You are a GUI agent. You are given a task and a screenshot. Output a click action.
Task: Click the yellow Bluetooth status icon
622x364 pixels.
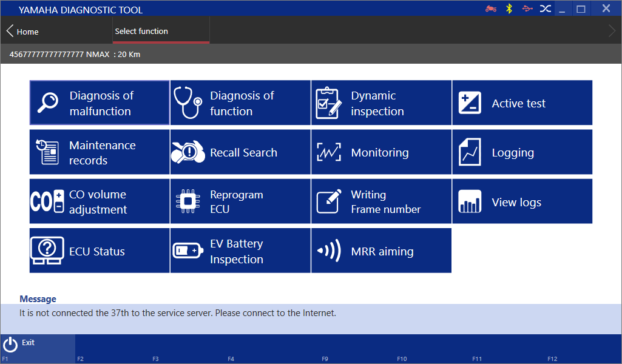click(509, 8)
